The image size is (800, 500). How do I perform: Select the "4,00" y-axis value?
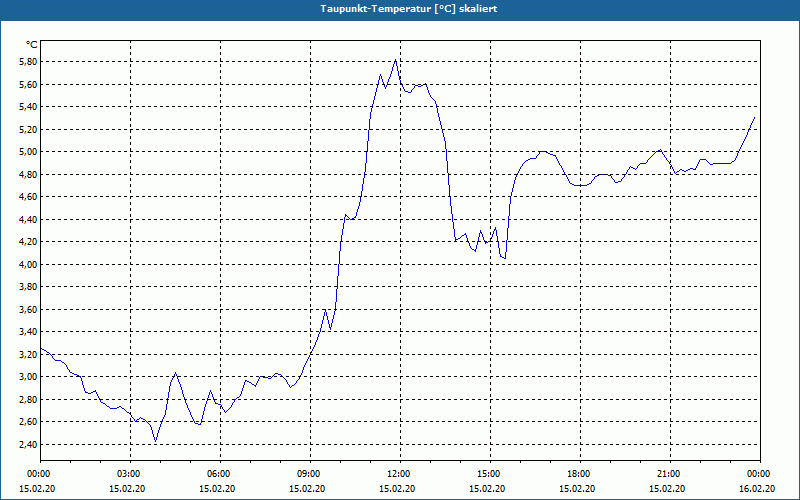coord(29,264)
